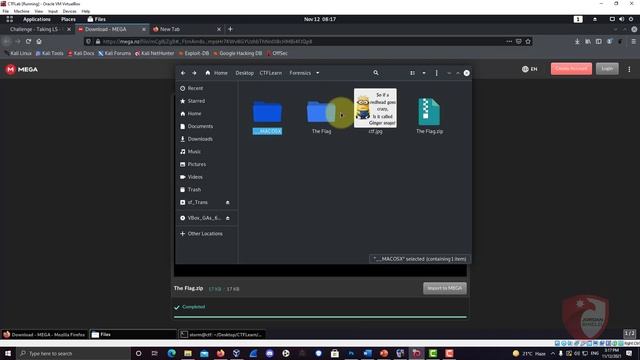Open Kali Tools bookmark
The width and height of the screenshot is (640, 360).
tap(49, 53)
